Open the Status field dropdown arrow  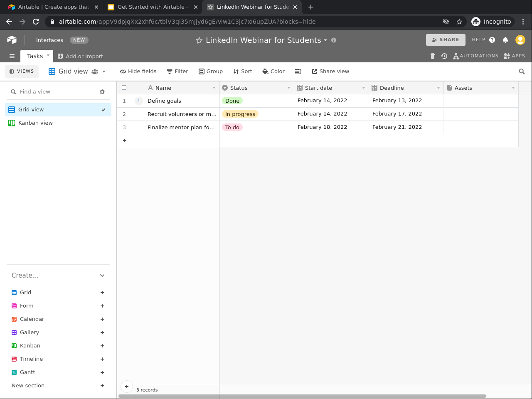(289, 88)
